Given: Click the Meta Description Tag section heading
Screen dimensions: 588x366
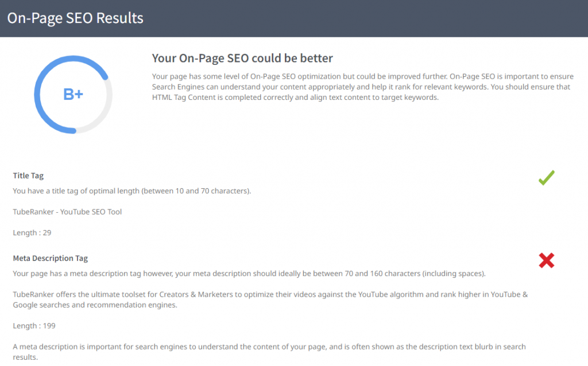Looking at the screenshot, I should click(51, 259).
